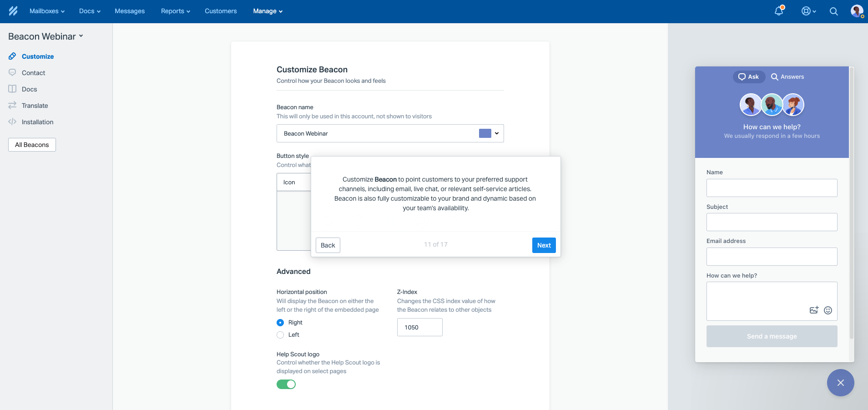The width and height of the screenshot is (868, 410).
Task: Click the Contact chat bubble icon
Action: point(12,73)
